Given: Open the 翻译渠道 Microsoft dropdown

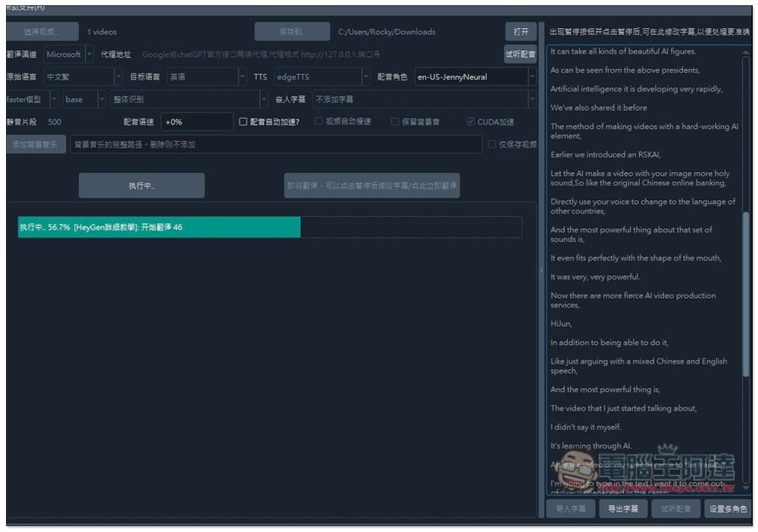Looking at the screenshot, I should click(x=68, y=54).
